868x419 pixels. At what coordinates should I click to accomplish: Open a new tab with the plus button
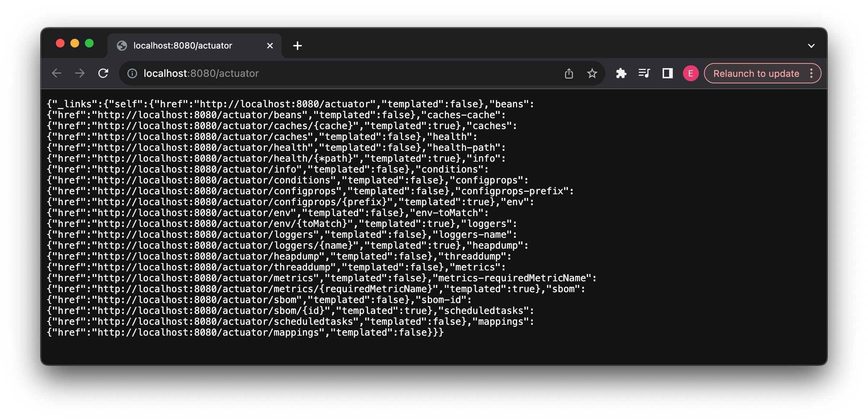tap(298, 46)
